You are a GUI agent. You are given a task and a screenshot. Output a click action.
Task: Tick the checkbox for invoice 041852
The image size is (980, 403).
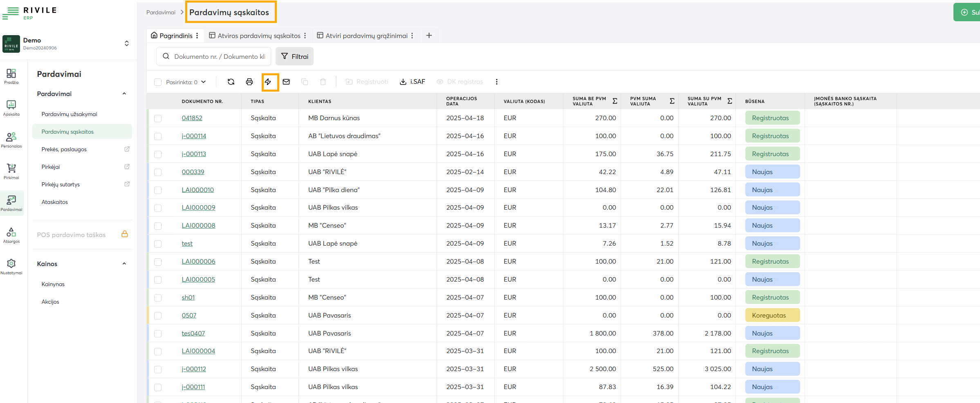(x=158, y=119)
